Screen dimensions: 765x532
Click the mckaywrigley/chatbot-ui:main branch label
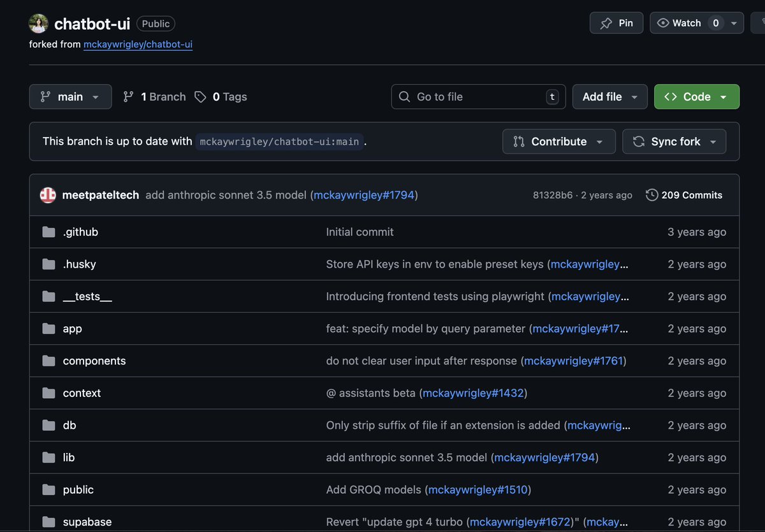279,141
